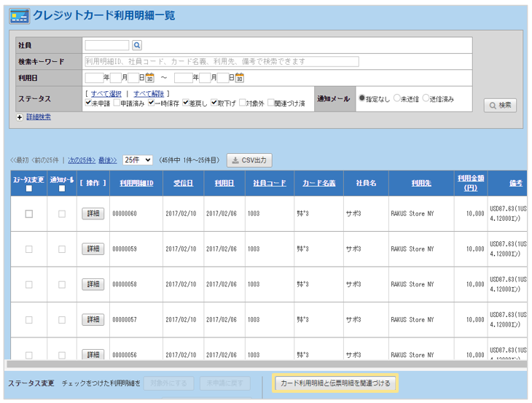This screenshot has height=403, width=532.
Task: Click the credit card page header icon
Action: pos(19,16)
